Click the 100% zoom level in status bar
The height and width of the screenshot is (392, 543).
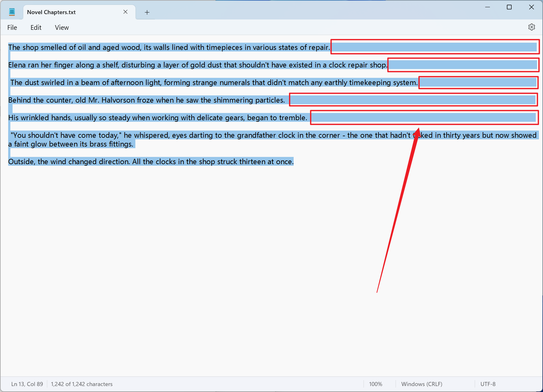click(375, 384)
